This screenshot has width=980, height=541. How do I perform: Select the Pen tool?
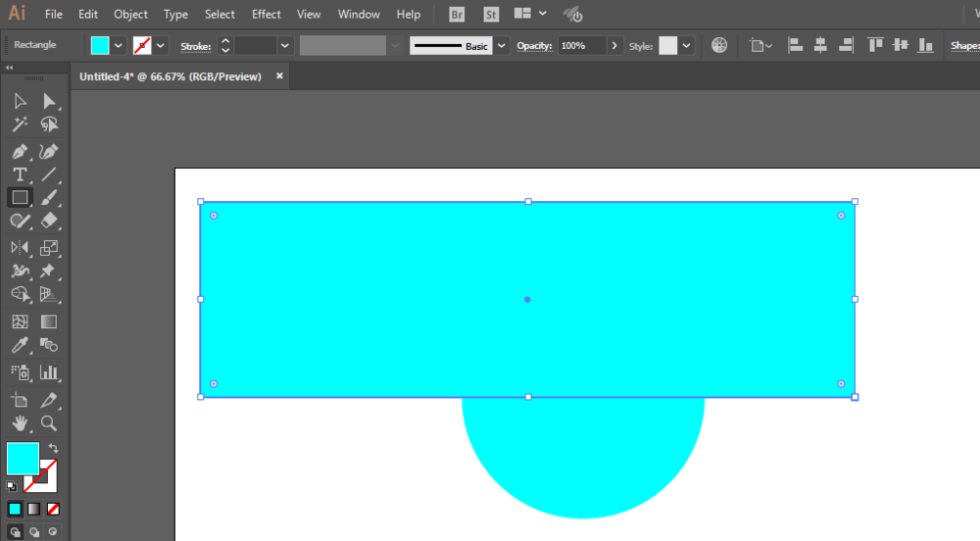20,152
